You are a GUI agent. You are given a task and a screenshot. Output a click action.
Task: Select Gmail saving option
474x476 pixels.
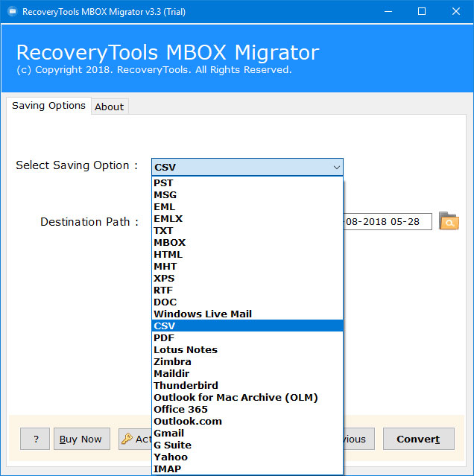[247, 433]
